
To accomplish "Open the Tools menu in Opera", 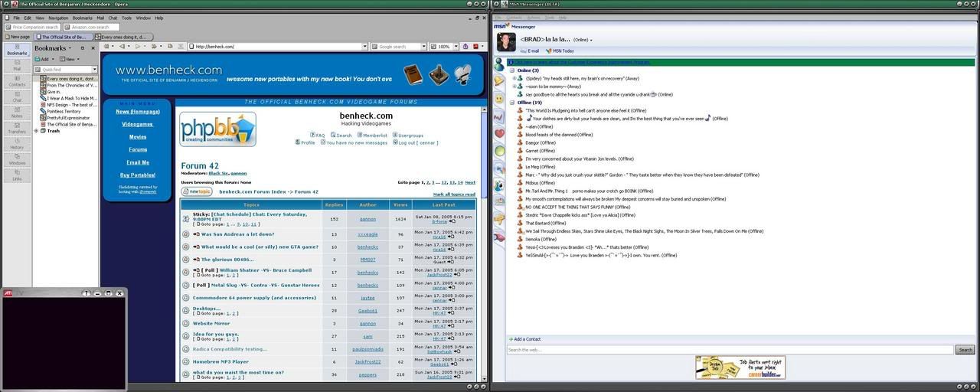I will click(x=126, y=18).
